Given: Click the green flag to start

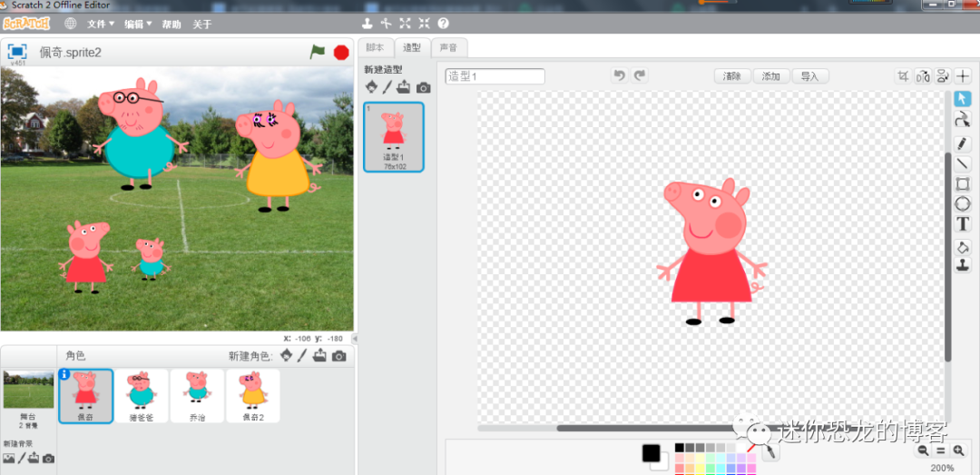Looking at the screenshot, I should click(x=318, y=52).
